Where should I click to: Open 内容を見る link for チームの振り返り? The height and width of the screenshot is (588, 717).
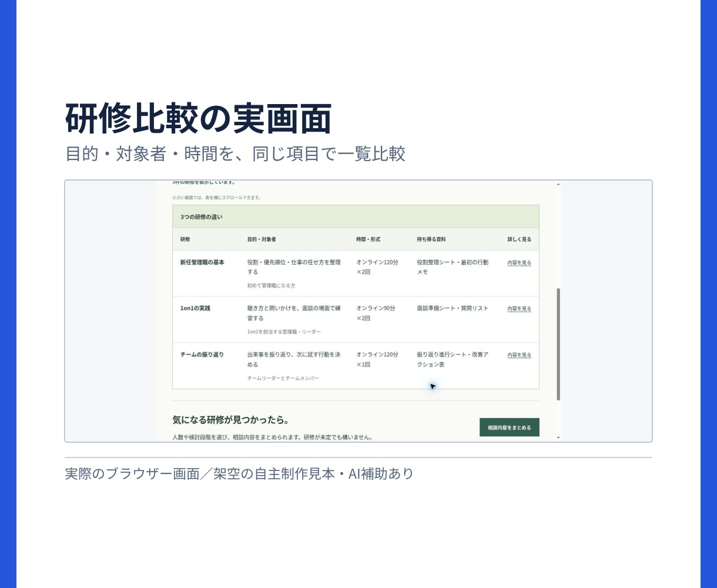click(x=519, y=355)
